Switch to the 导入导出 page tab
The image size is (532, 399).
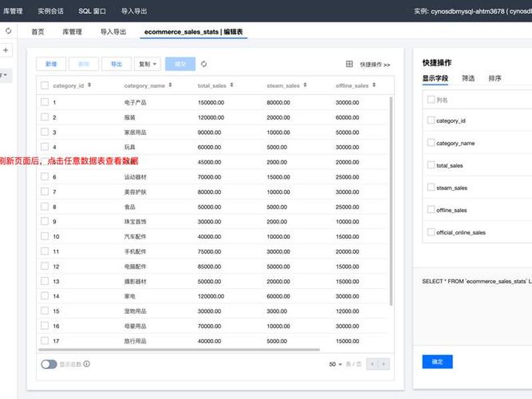113,31
